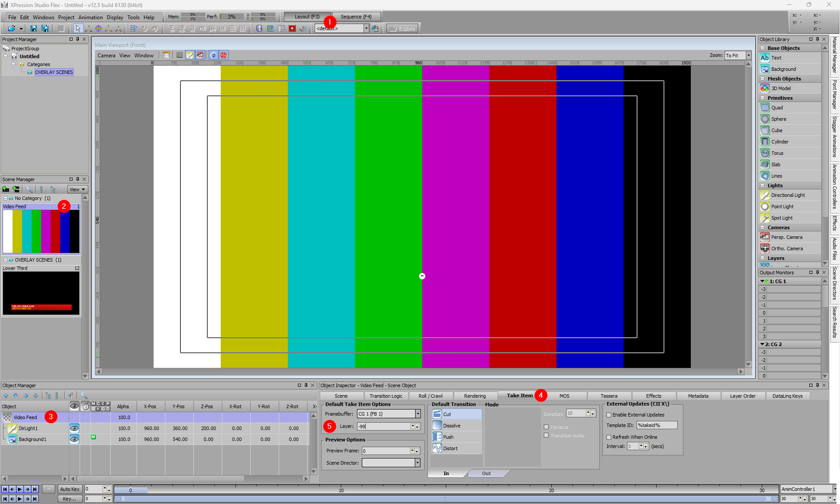Add Text object from Object Library
Screen dimensions: 840x504
765,58
